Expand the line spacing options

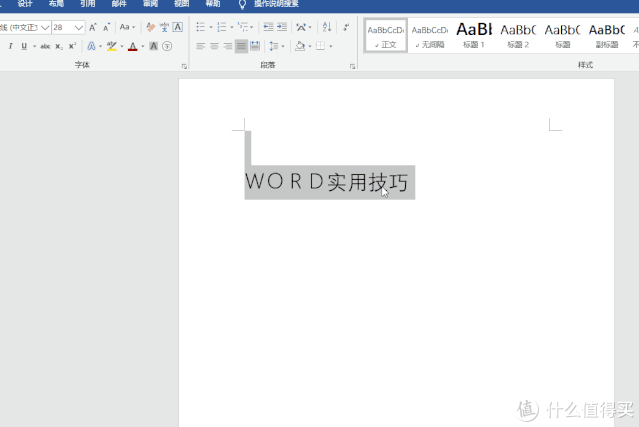276,46
